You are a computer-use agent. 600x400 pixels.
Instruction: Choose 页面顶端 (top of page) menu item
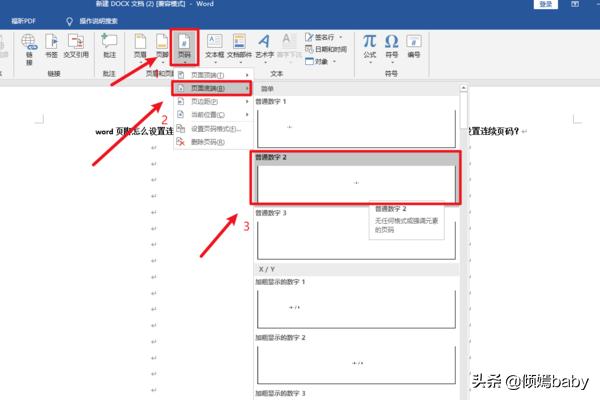coord(207,75)
